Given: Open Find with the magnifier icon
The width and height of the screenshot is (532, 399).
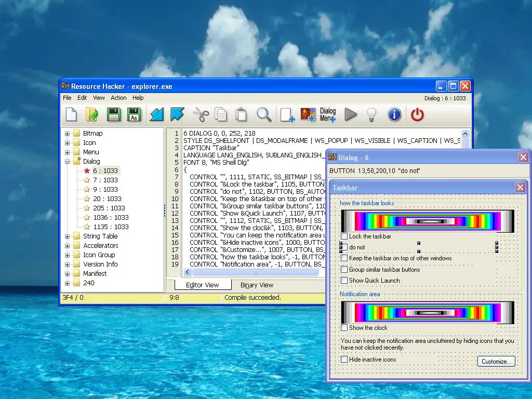Looking at the screenshot, I should 263,115.
